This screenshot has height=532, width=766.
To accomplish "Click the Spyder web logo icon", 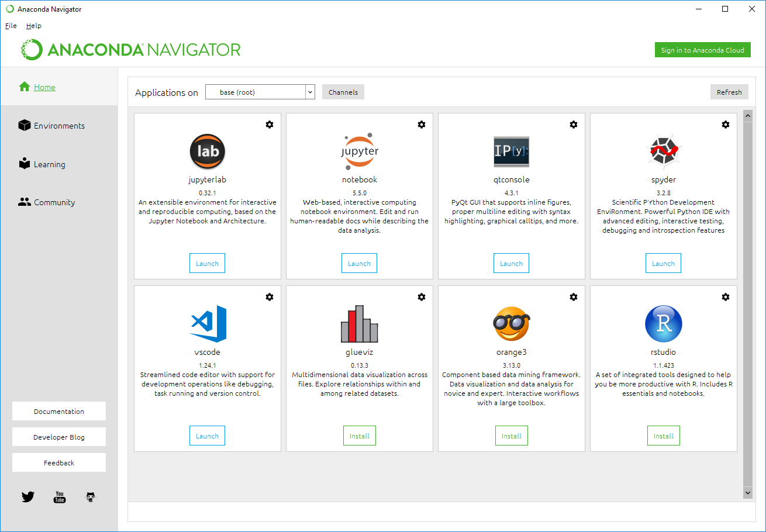I will point(664,151).
